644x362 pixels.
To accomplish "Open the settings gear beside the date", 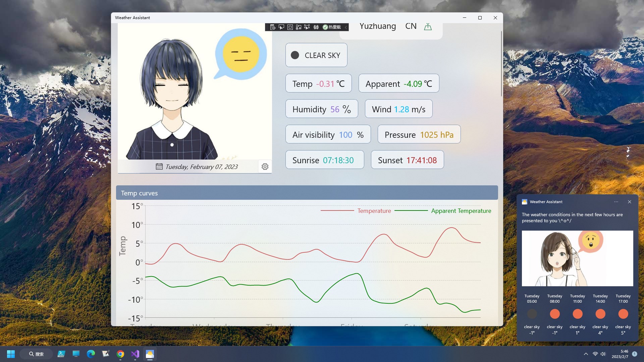I will (265, 167).
